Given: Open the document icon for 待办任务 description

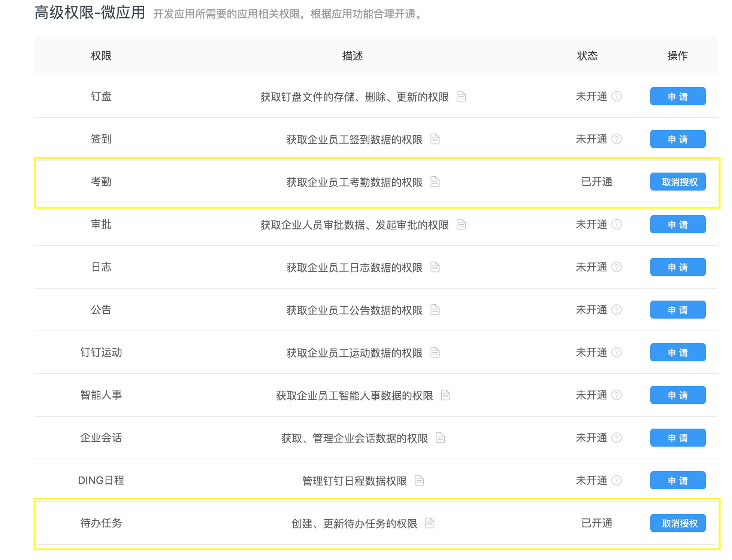Looking at the screenshot, I should [430, 523].
